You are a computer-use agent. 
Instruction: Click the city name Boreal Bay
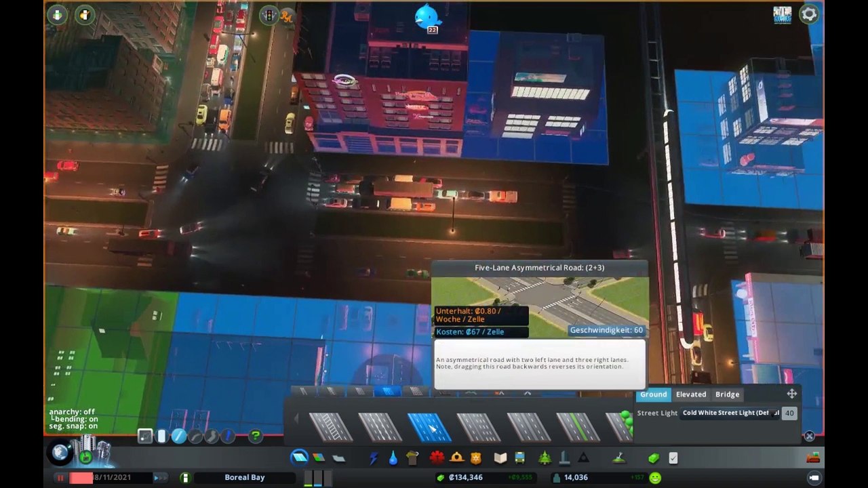tap(245, 478)
